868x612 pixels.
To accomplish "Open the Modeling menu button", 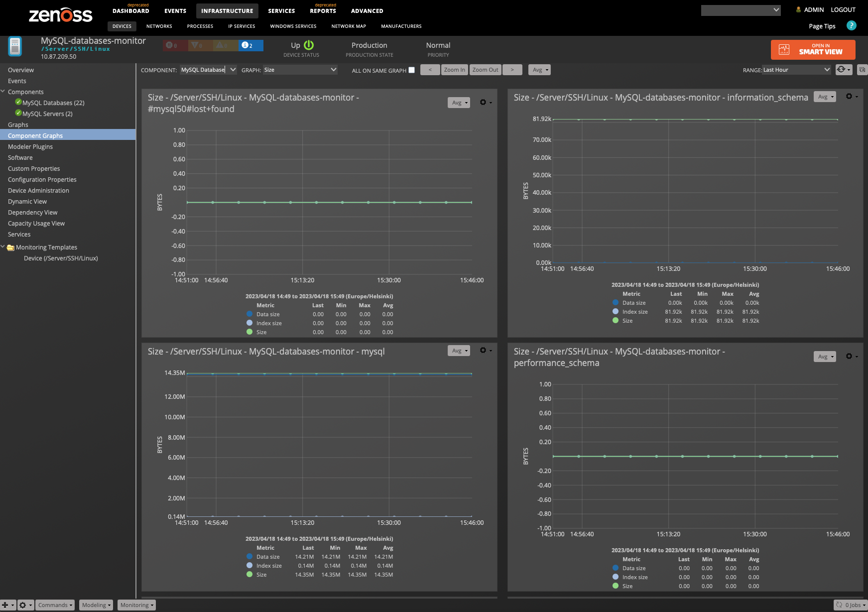I will click(96, 605).
